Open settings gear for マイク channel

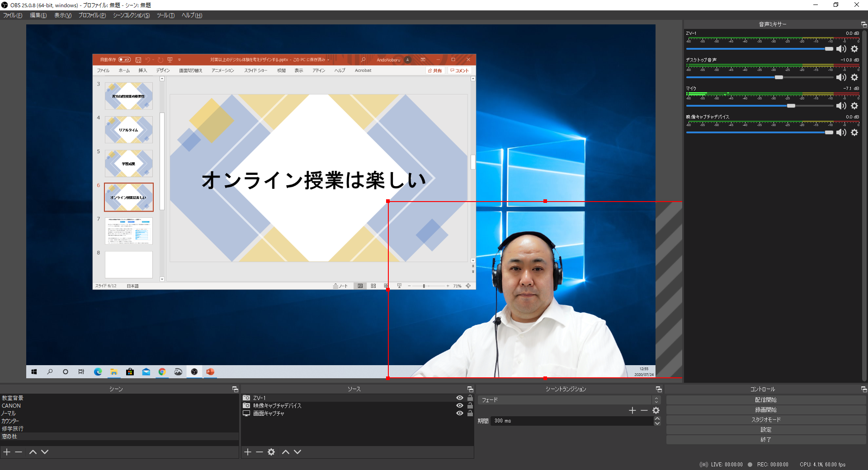click(x=854, y=106)
